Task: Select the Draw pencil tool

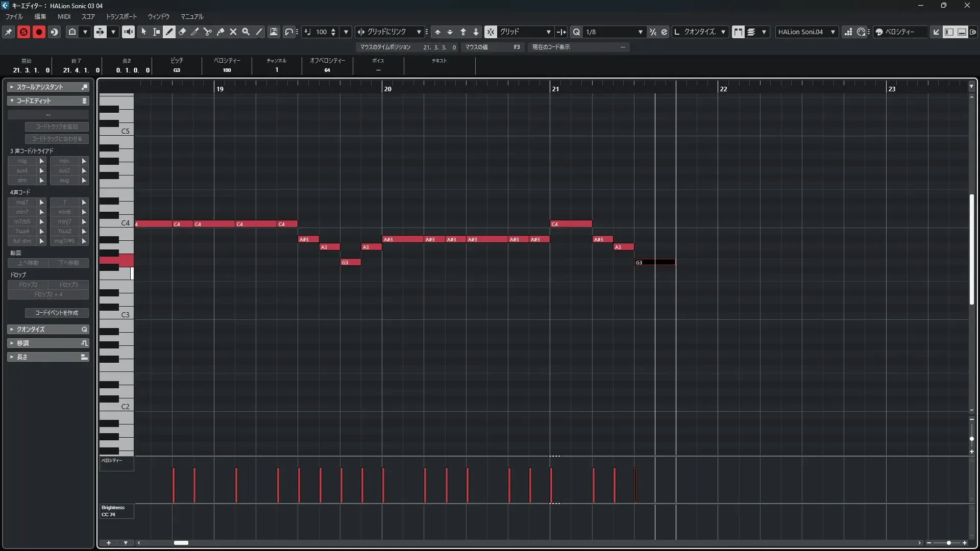Action: 169,32
